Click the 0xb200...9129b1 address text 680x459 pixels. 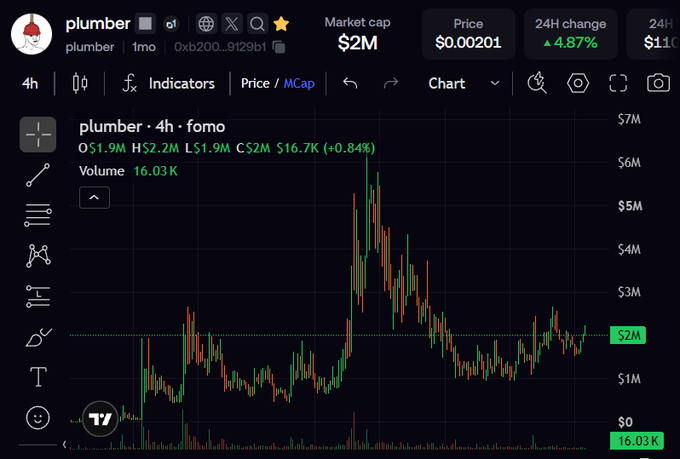coord(220,47)
